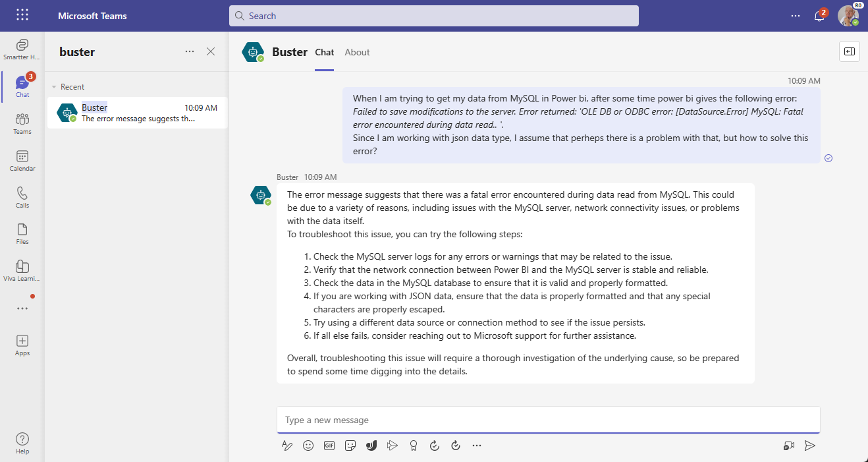
Task: Open Viva Learning app
Action: 22,270
